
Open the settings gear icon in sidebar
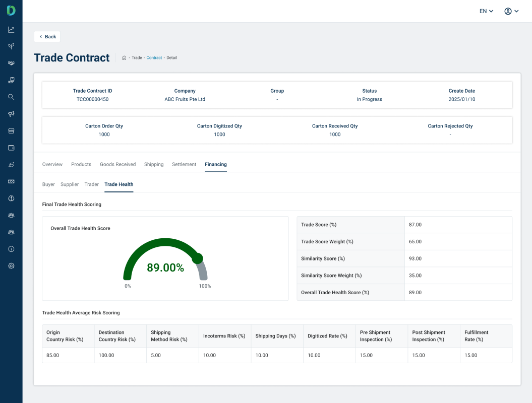11,266
